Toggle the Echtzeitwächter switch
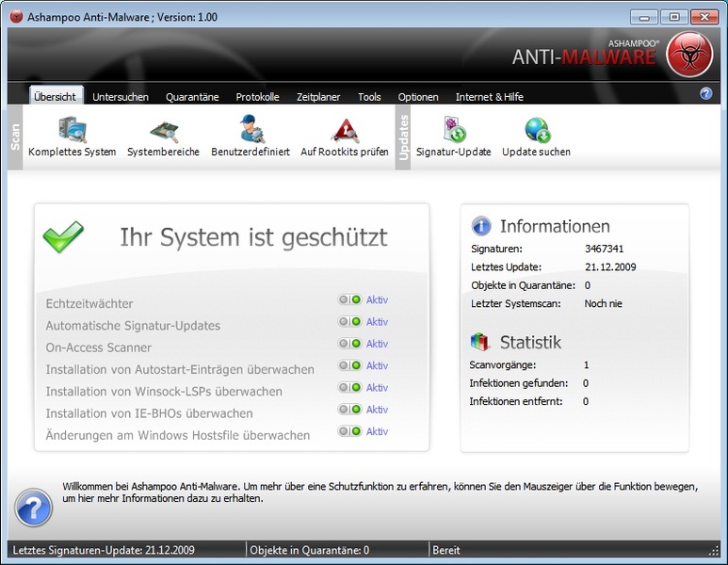This screenshot has width=728, height=565. point(349,300)
